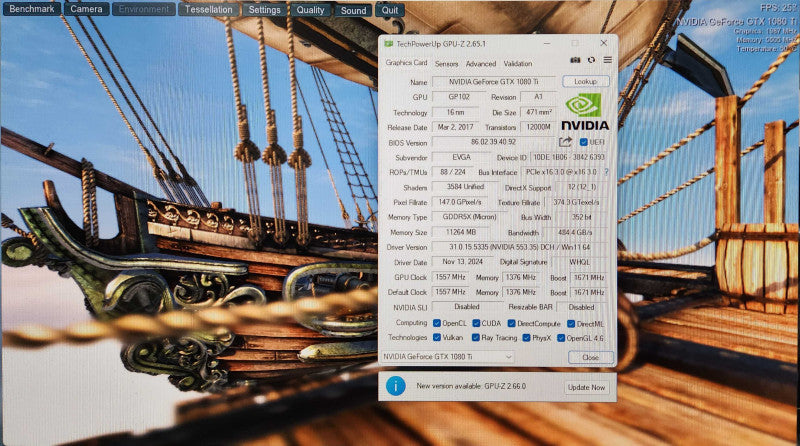Toggle the CUDA checkbox

click(x=476, y=323)
